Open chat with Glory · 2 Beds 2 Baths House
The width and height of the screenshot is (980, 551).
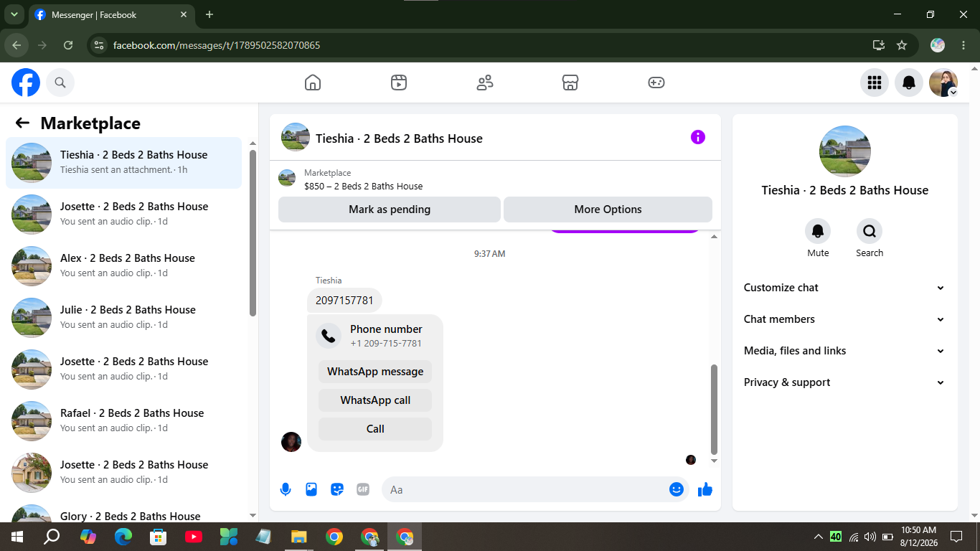124,510
